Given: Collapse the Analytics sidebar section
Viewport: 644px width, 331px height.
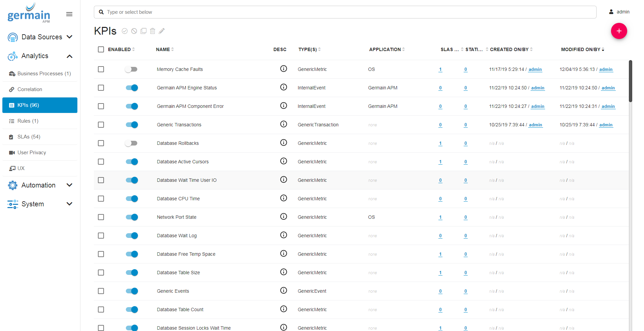Looking at the screenshot, I should 70,56.
